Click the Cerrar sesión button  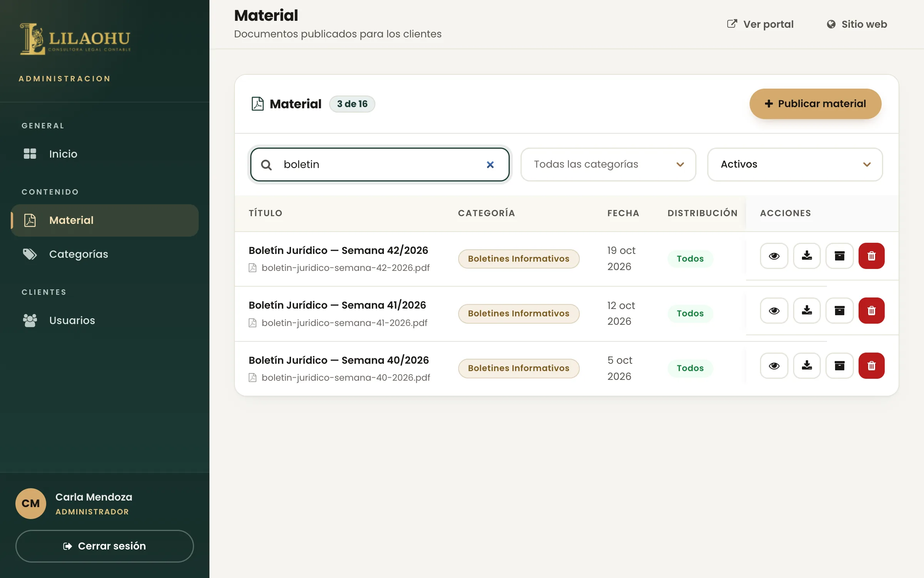click(105, 546)
